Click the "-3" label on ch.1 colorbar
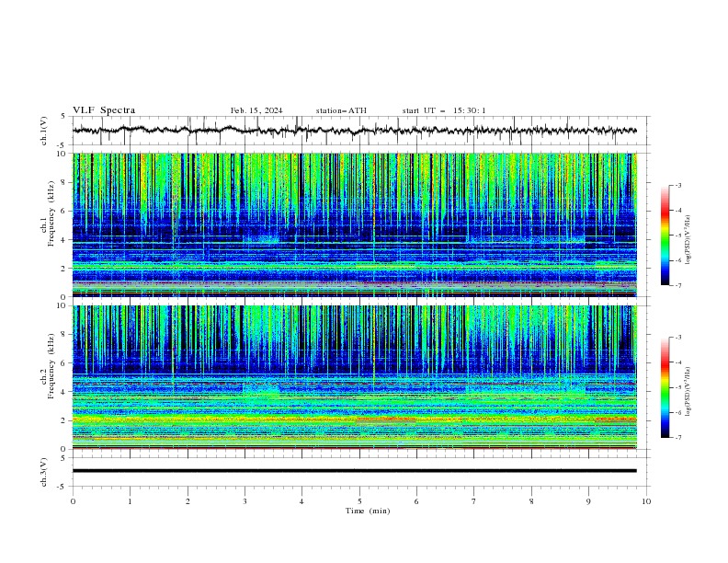The width and height of the screenshot is (728, 563). pyautogui.click(x=677, y=185)
